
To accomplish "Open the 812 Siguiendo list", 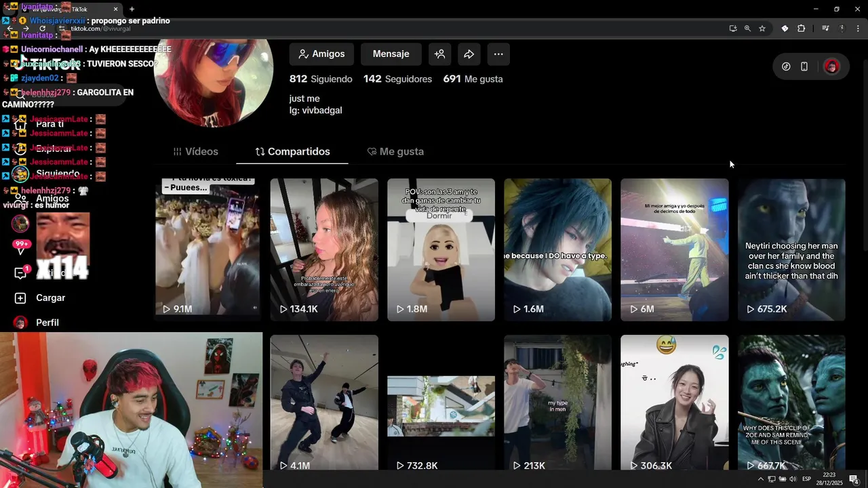I will click(x=321, y=79).
